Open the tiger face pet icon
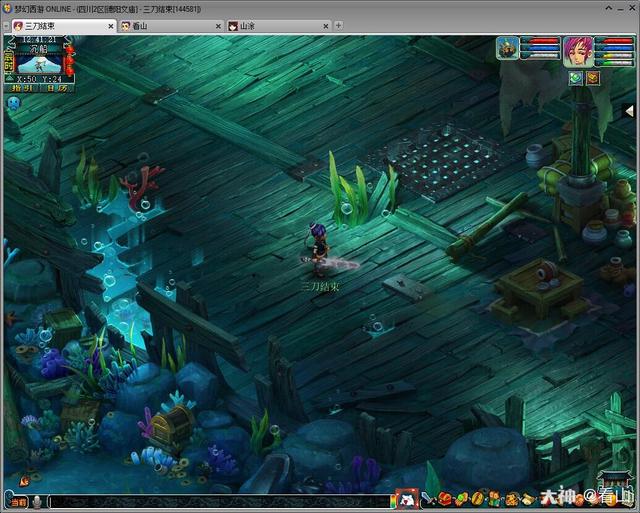640x513 pixels. click(x=511, y=499)
